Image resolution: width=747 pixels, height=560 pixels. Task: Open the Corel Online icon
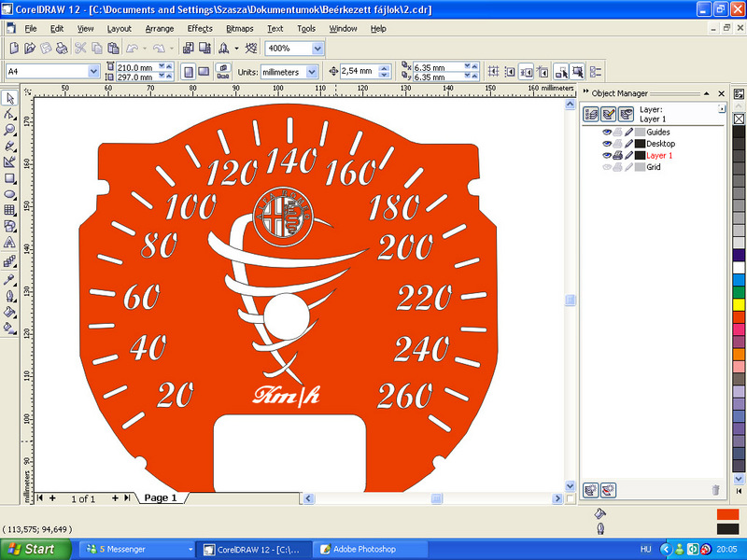click(251, 49)
